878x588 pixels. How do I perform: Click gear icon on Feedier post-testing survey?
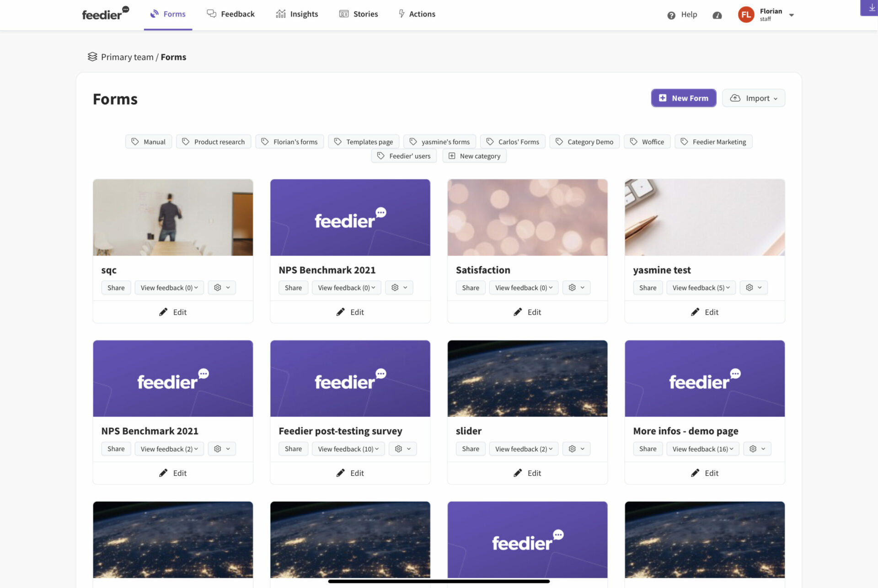pos(398,449)
